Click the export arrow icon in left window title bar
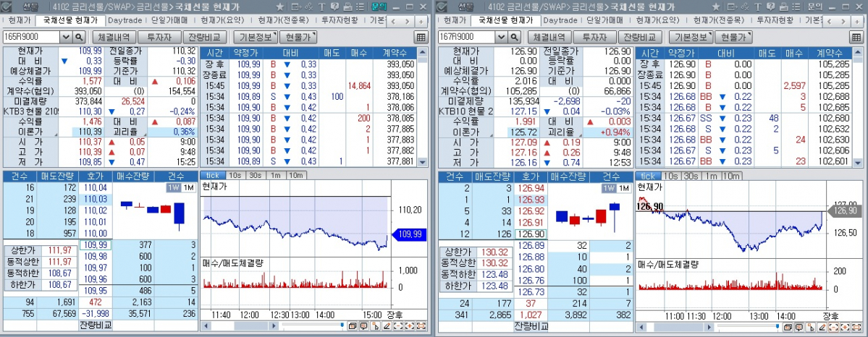 [x=296, y=7]
